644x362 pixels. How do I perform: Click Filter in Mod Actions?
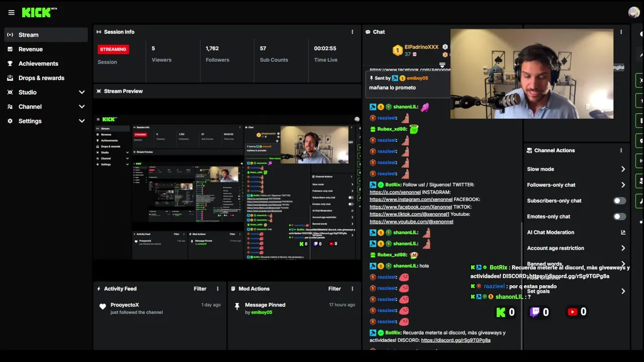click(x=334, y=289)
